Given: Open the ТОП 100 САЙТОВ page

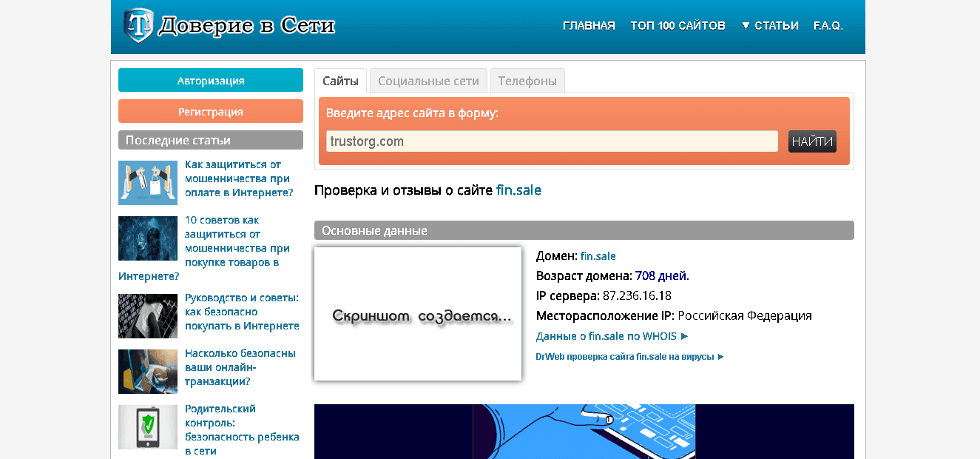Looking at the screenshot, I should 677,24.
